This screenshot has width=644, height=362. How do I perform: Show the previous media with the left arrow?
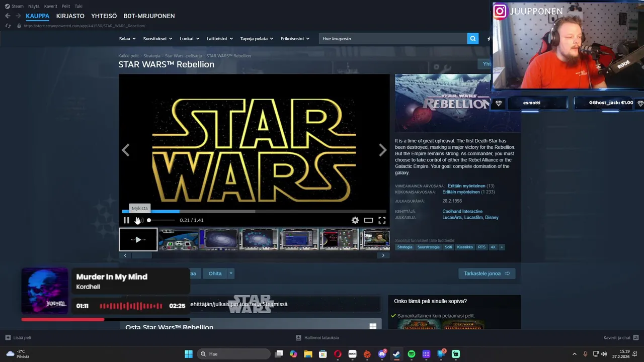click(x=125, y=150)
